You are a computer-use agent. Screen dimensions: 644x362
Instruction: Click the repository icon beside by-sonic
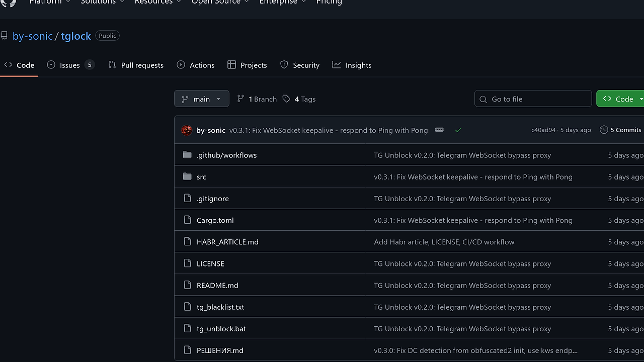(x=4, y=36)
